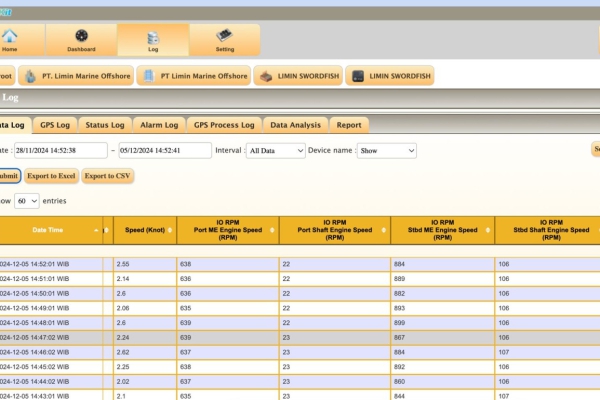Click the end date field 05/12/2024
The image size is (600, 400).
[165, 150]
